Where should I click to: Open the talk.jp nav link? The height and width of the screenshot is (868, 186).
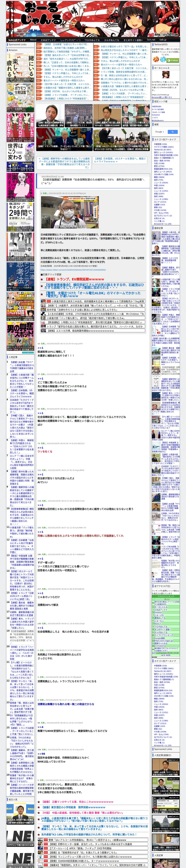click(163, 40)
